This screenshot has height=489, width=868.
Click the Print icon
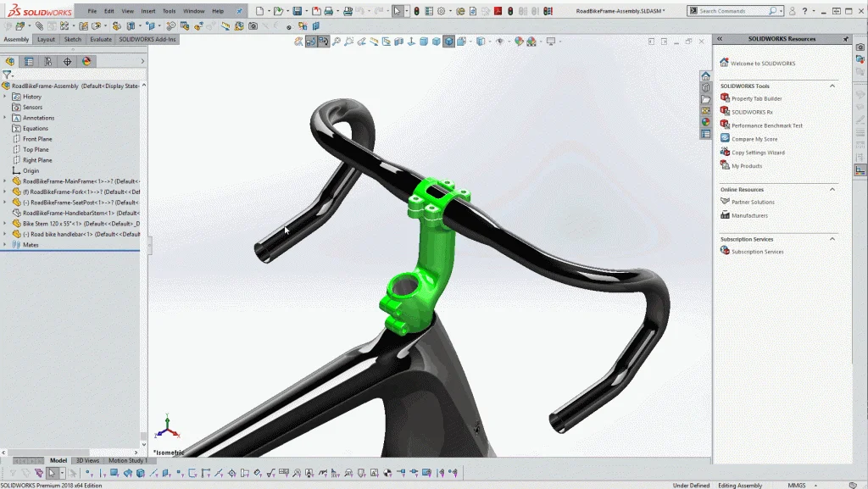pyautogui.click(x=329, y=10)
